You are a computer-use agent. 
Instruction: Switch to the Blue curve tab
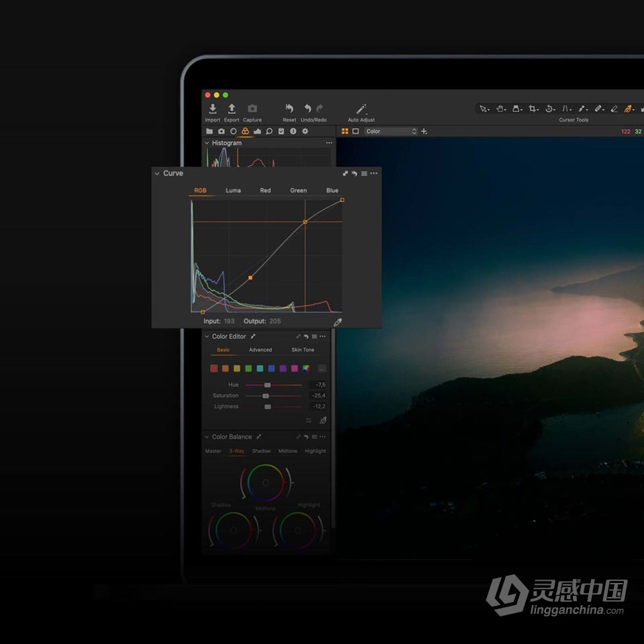coord(332,191)
